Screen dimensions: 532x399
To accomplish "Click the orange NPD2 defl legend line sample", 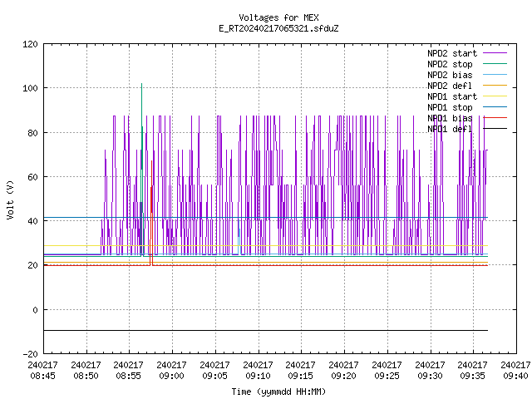I will click(x=495, y=86).
